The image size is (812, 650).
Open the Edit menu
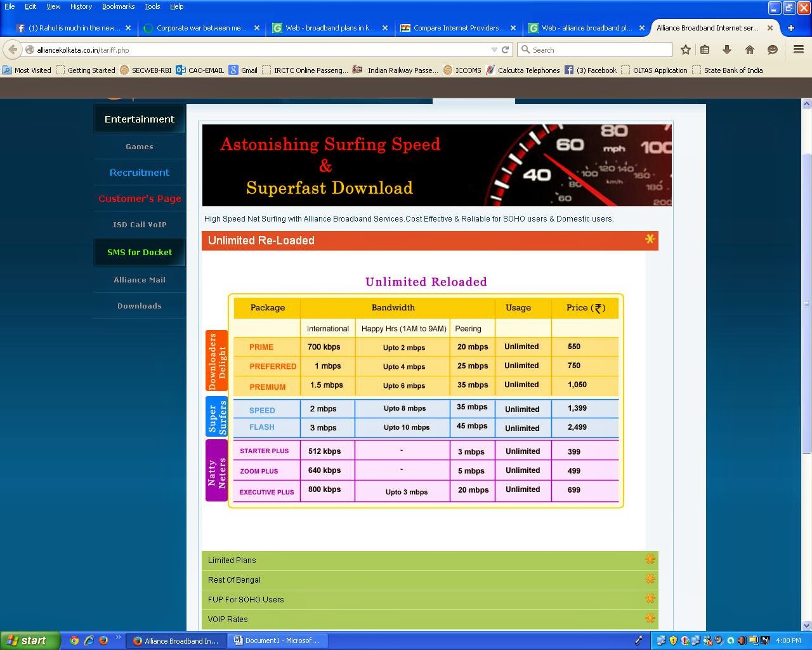30,6
